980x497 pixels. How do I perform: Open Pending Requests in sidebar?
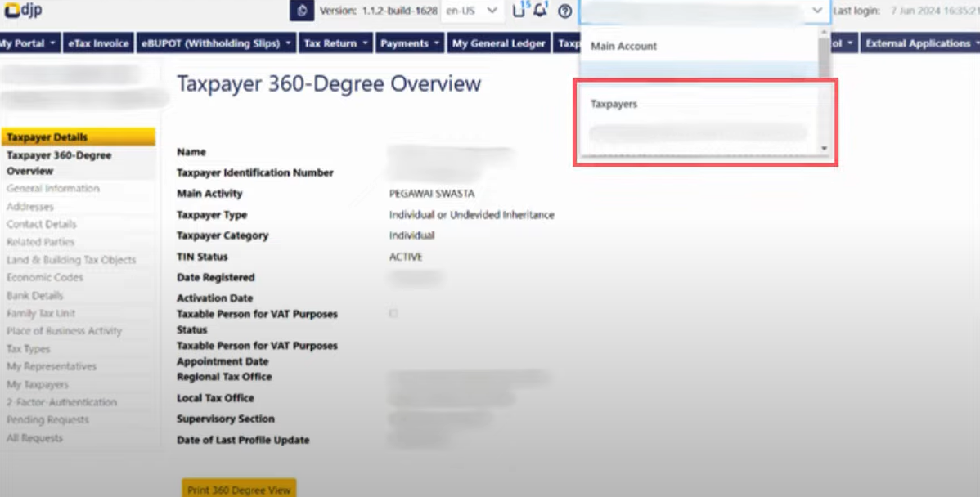(47, 419)
